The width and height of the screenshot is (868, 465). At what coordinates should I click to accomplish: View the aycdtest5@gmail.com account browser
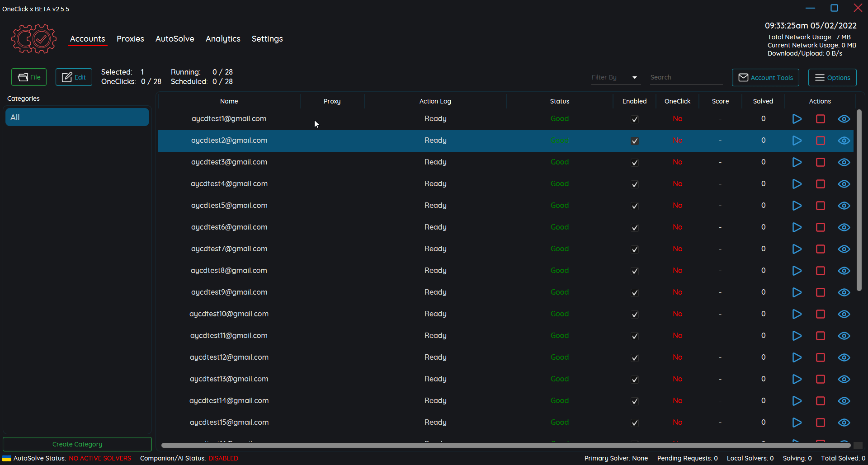[x=844, y=206]
